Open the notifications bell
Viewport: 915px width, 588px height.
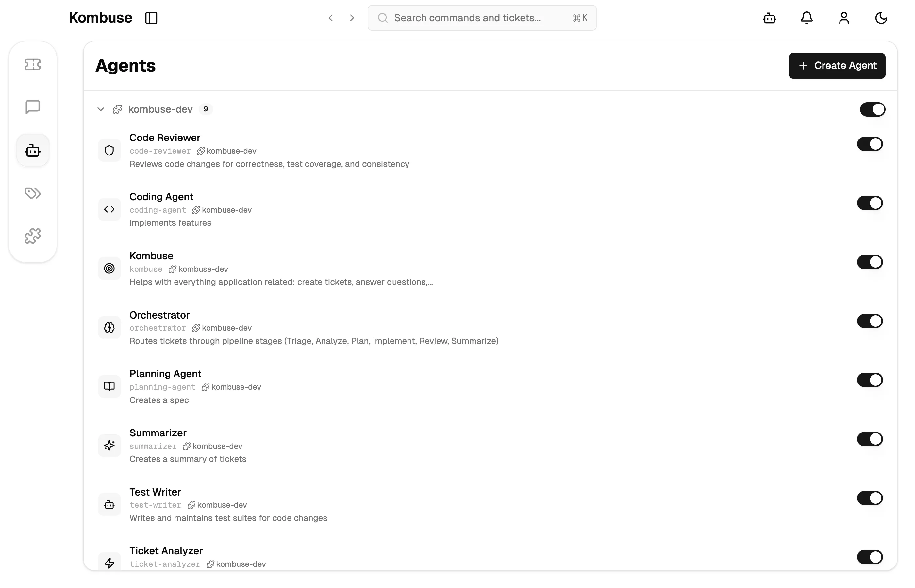807,18
